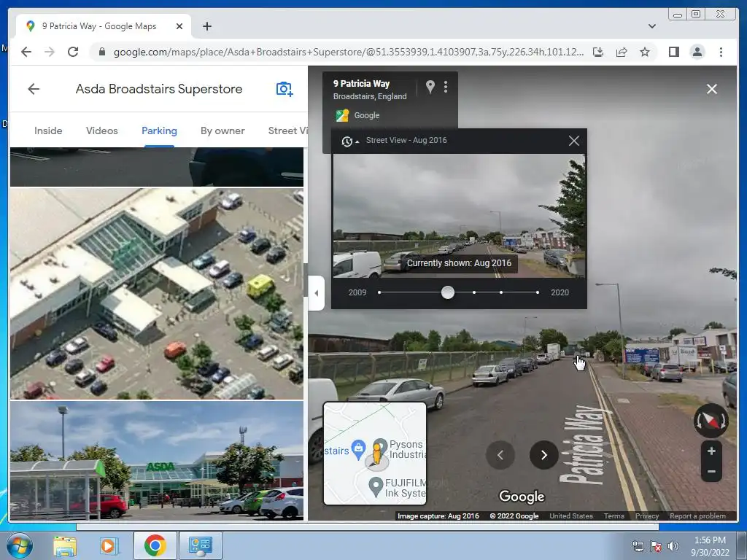The width and height of the screenshot is (747, 560).
Task: Toggle Chrome side panel
Action: tap(673, 52)
